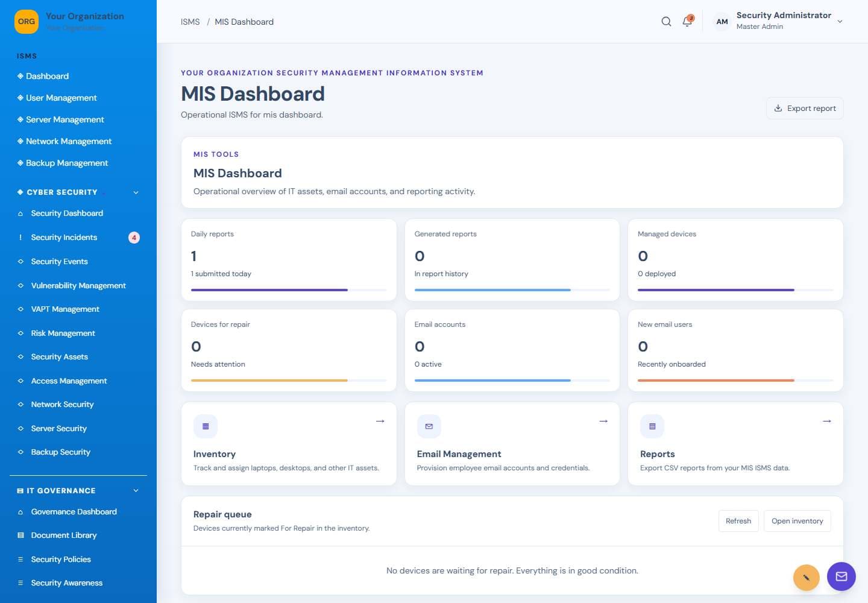Open Security Events in sidebar
868x603 pixels.
[x=78, y=261]
